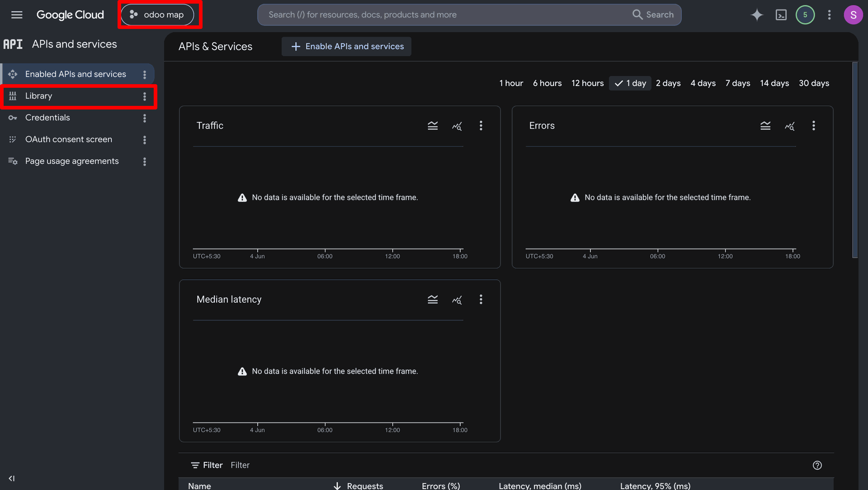Image resolution: width=868 pixels, height=490 pixels.
Task: Open Gemini AI assistant sparkle icon
Action: point(757,15)
